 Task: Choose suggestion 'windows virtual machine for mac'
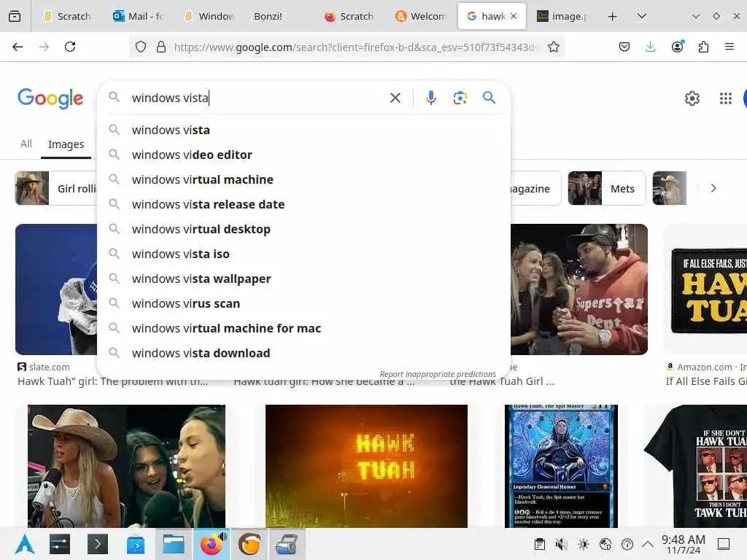coord(305,328)
